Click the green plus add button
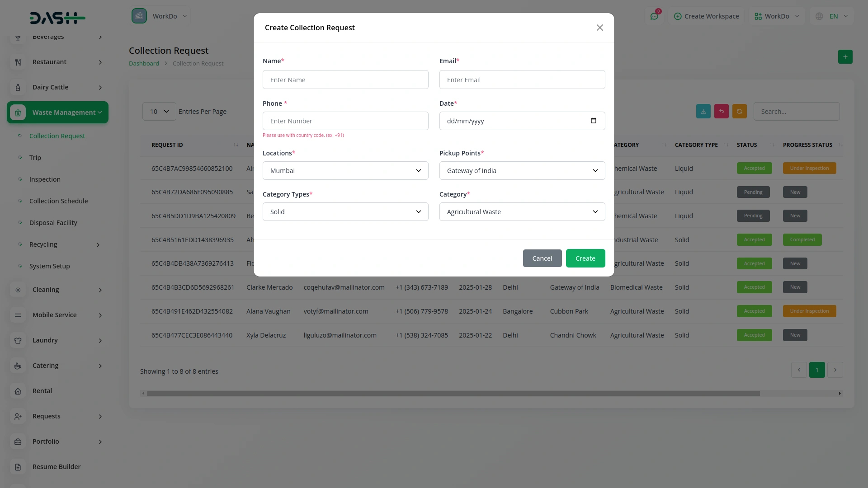 pyautogui.click(x=845, y=57)
